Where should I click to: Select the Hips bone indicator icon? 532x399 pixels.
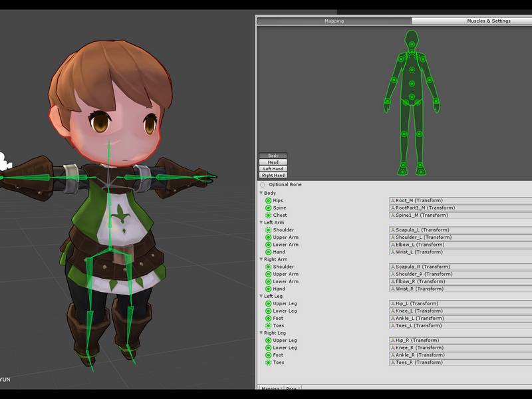[x=269, y=201]
